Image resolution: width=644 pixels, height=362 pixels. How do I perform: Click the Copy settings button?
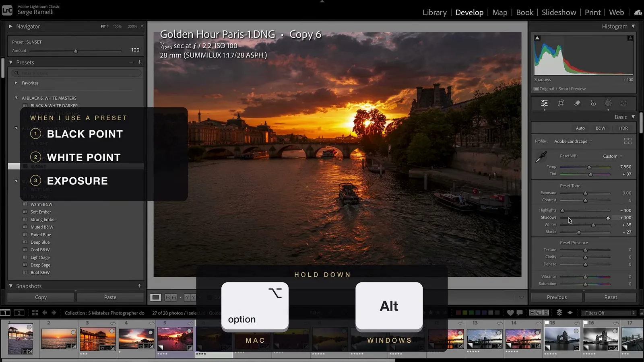coord(41,297)
